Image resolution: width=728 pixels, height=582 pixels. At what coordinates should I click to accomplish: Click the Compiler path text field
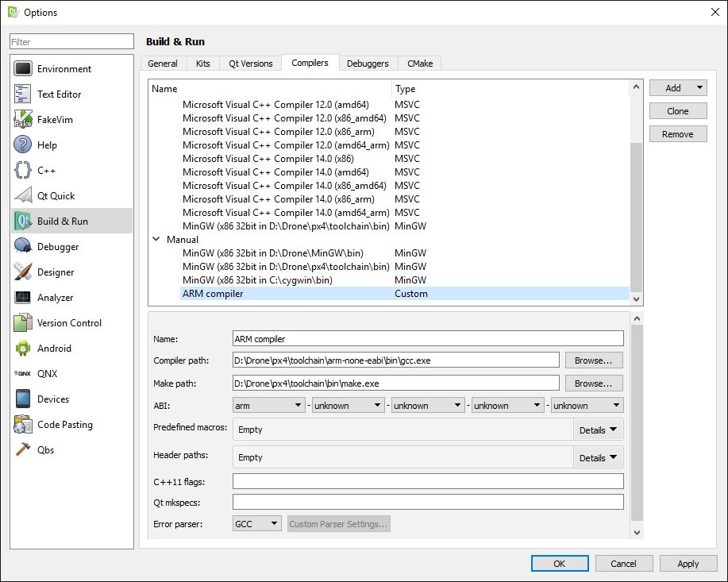pos(396,360)
